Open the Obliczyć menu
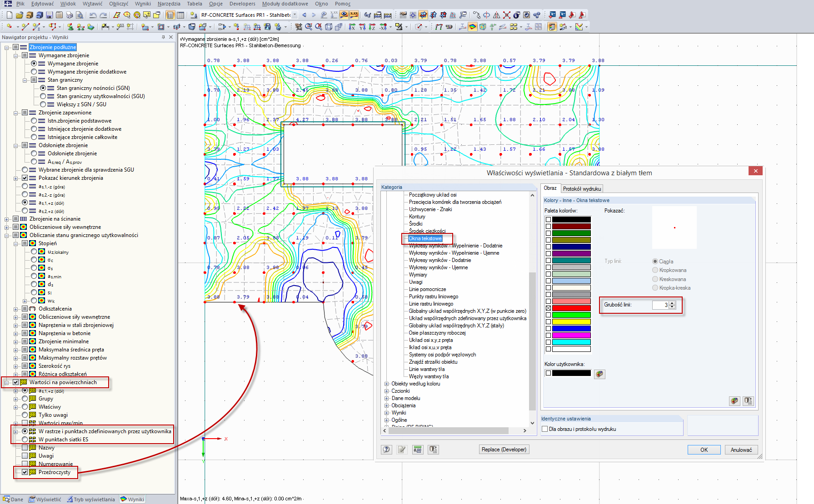 pyautogui.click(x=119, y=4)
